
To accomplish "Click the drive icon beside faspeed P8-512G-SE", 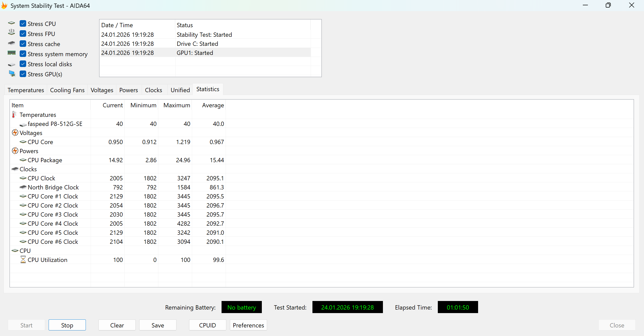I will click(23, 124).
